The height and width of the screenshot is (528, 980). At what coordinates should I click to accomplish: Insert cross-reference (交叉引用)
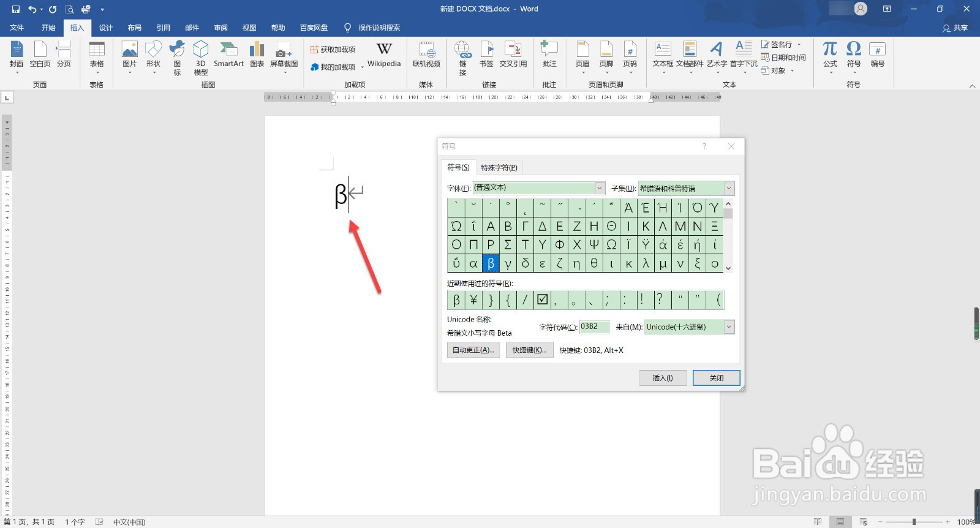click(513, 55)
